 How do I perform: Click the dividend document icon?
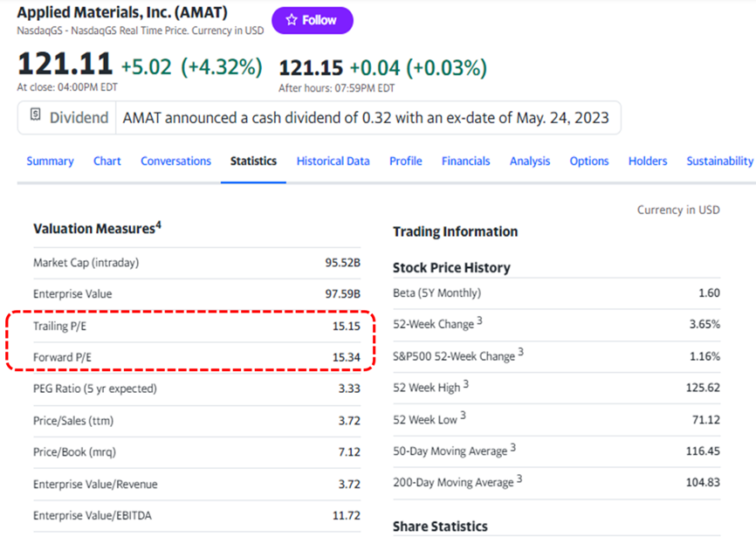click(36, 114)
